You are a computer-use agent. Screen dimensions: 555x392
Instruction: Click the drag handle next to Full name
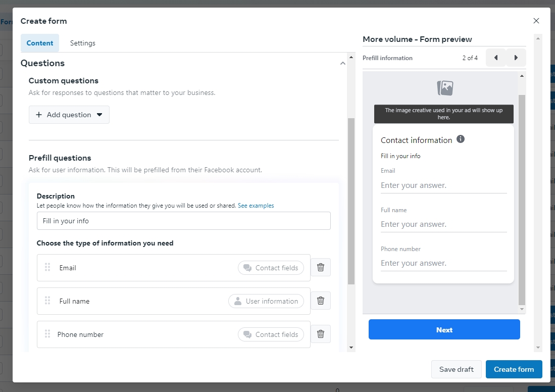[47, 301]
